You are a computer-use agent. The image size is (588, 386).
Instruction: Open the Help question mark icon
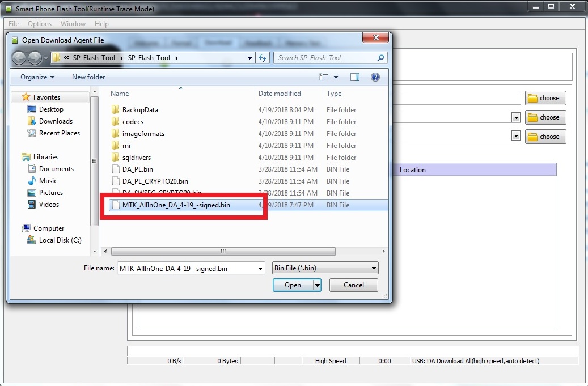click(x=375, y=77)
